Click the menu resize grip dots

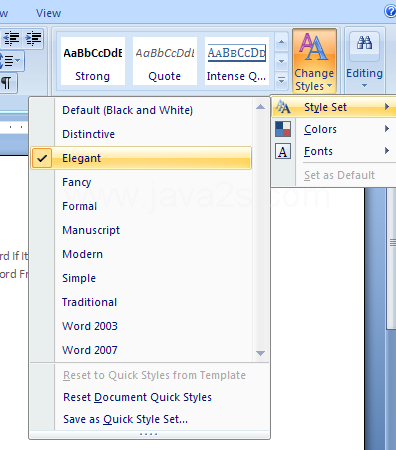point(149,434)
